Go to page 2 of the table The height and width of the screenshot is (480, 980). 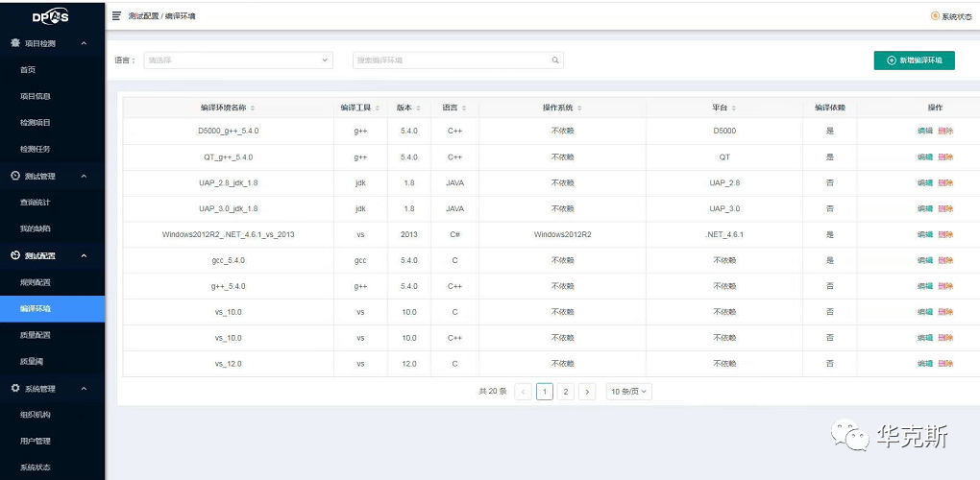pyautogui.click(x=566, y=392)
